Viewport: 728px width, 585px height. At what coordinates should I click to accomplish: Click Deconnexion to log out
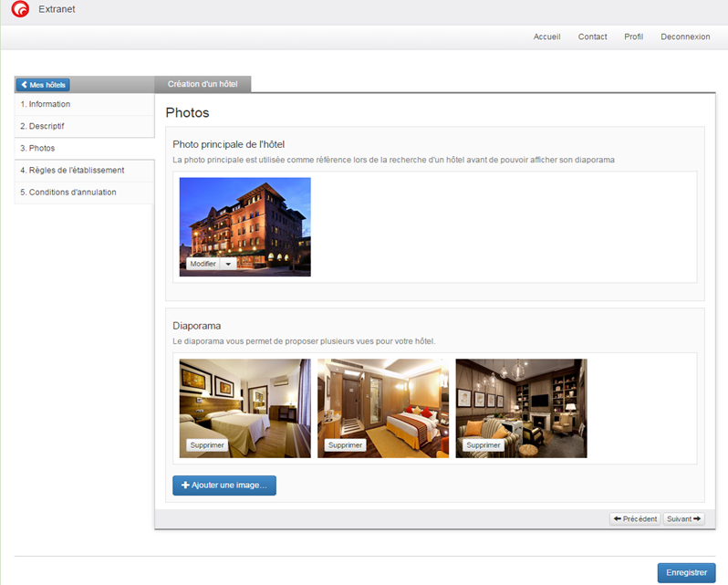point(685,37)
